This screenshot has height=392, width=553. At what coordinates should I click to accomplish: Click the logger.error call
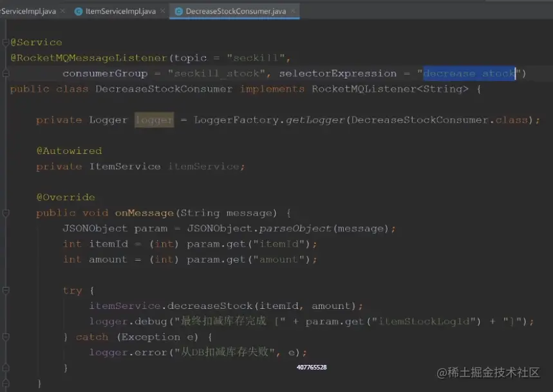tap(128, 353)
